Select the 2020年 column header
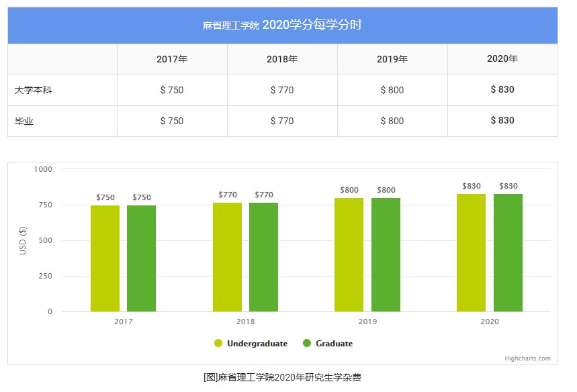This screenshot has height=392, width=577. (x=502, y=59)
